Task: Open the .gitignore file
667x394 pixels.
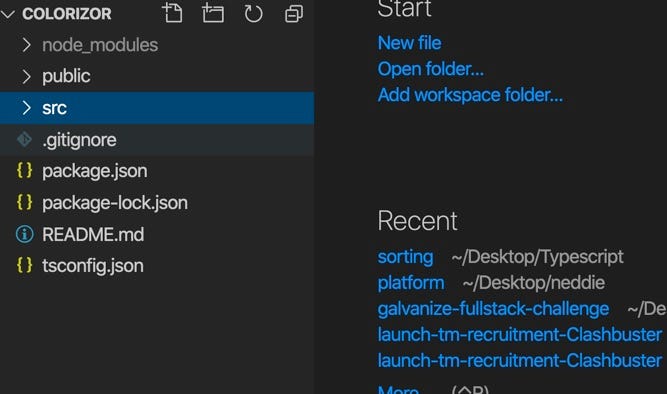Action: point(157,140)
